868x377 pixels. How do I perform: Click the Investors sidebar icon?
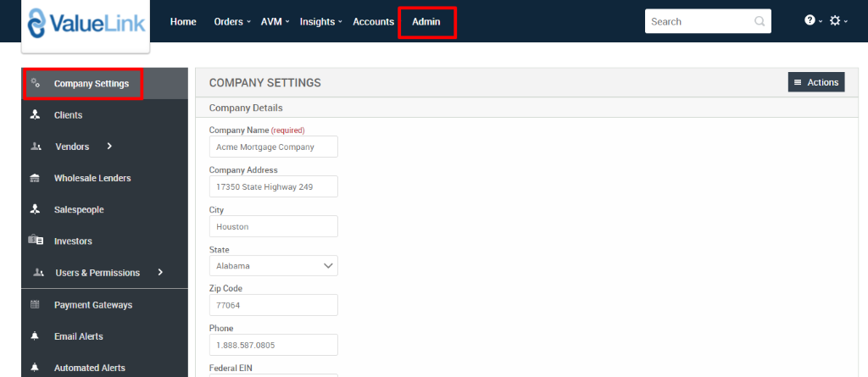pos(36,241)
